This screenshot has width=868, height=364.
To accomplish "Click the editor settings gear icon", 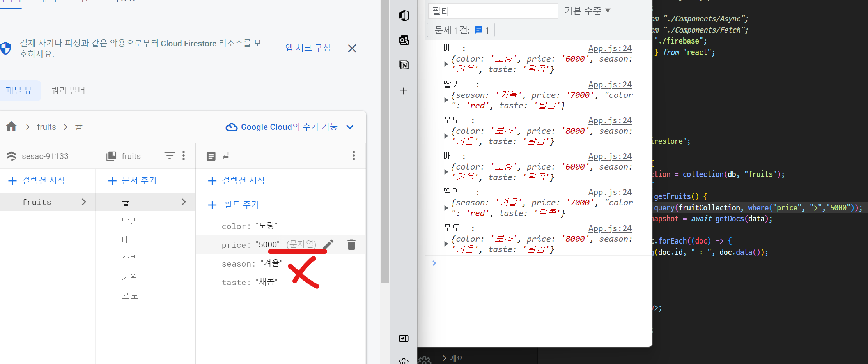I will [424, 360].
